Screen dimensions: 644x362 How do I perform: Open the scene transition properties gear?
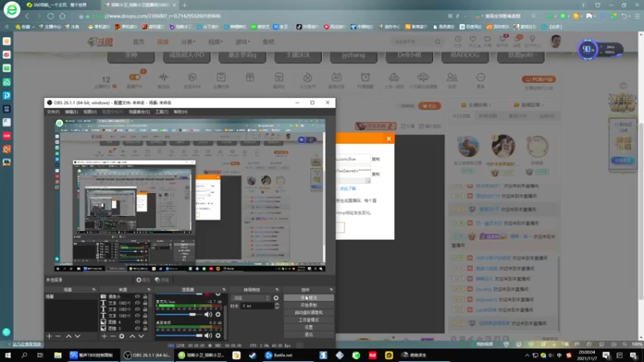(x=276, y=298)
